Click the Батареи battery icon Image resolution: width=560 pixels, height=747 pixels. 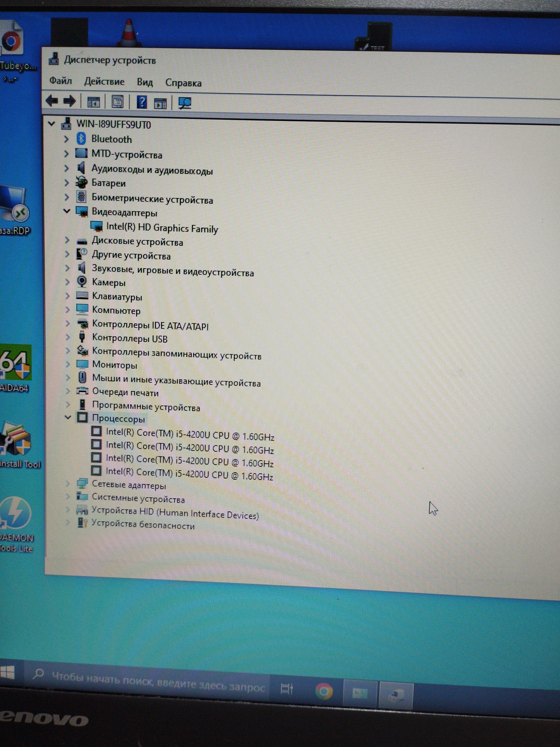(x=81, y=182)
